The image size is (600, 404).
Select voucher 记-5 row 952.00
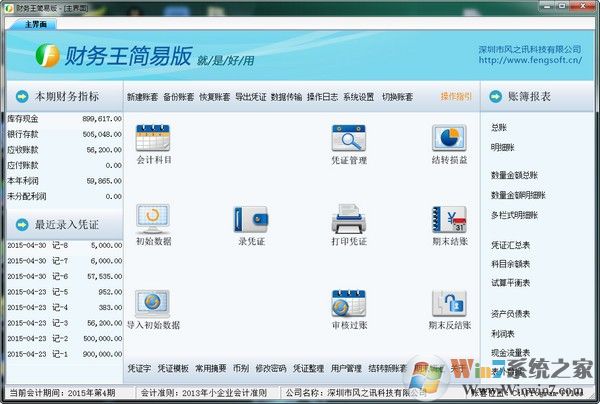(x=65, y=292)
